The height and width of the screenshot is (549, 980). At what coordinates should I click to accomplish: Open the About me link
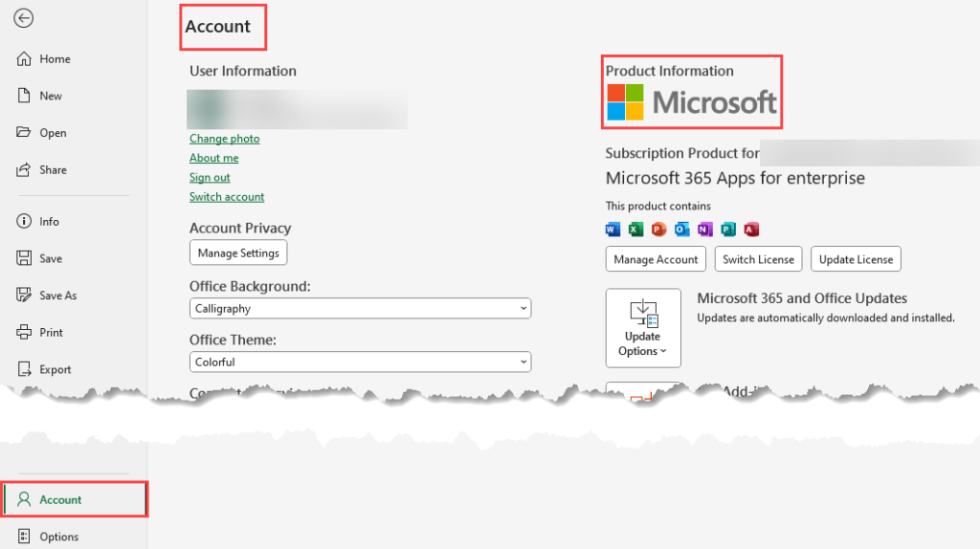213,158
